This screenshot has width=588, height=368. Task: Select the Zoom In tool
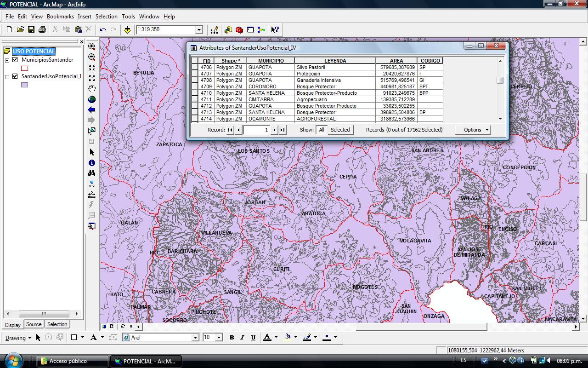(91, 46)
